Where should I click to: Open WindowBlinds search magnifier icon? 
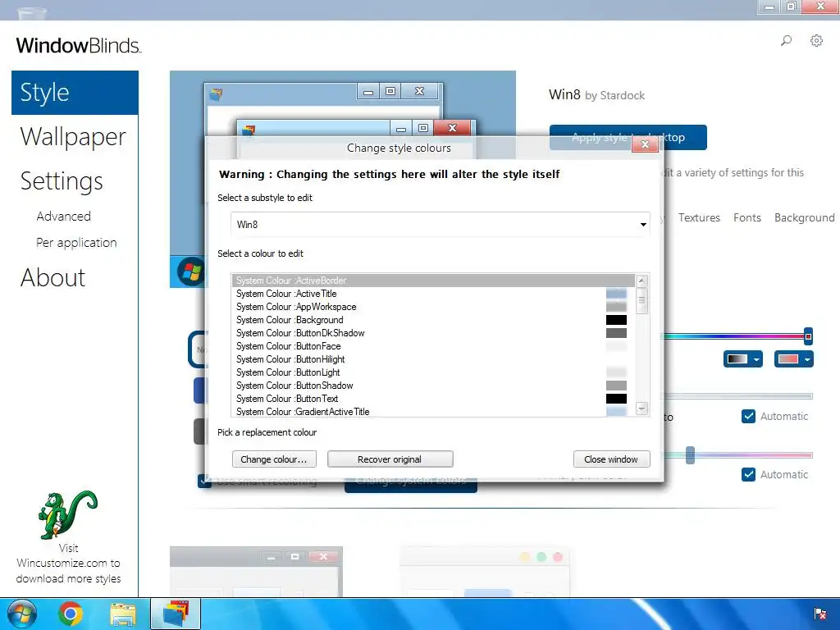786,41
